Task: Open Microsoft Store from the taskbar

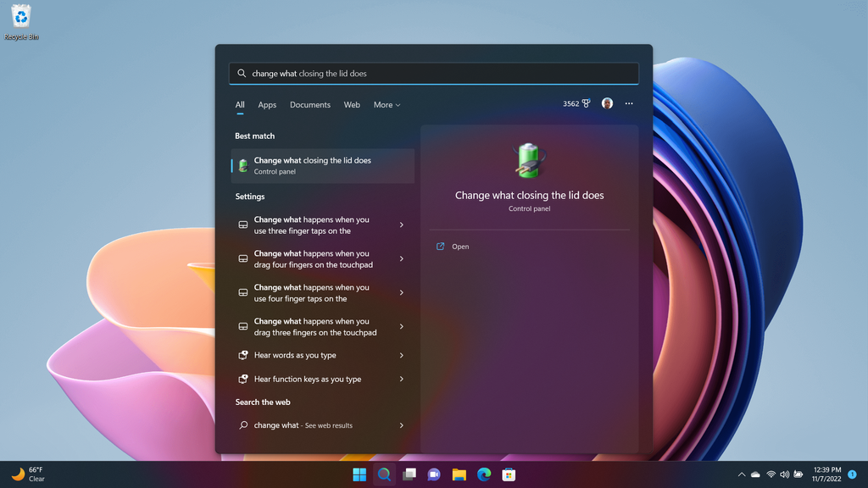Action: [507, 474]
